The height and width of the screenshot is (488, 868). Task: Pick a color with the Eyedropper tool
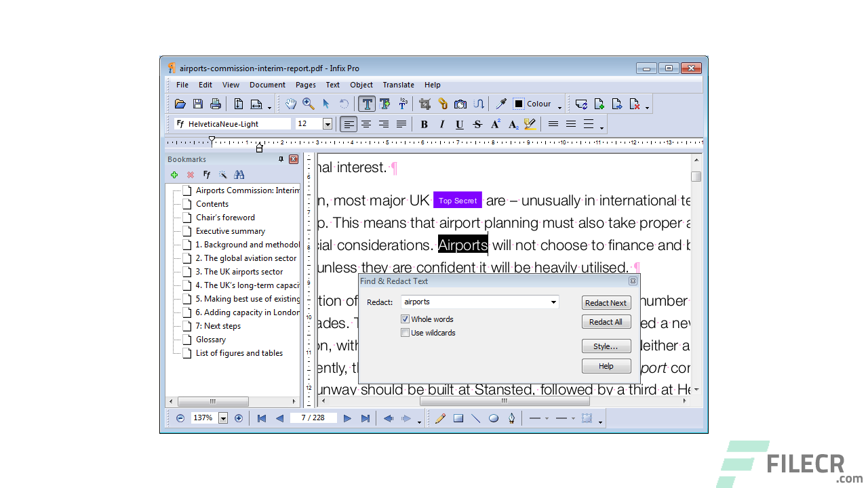pyautogui.click(x=501, y=103)
